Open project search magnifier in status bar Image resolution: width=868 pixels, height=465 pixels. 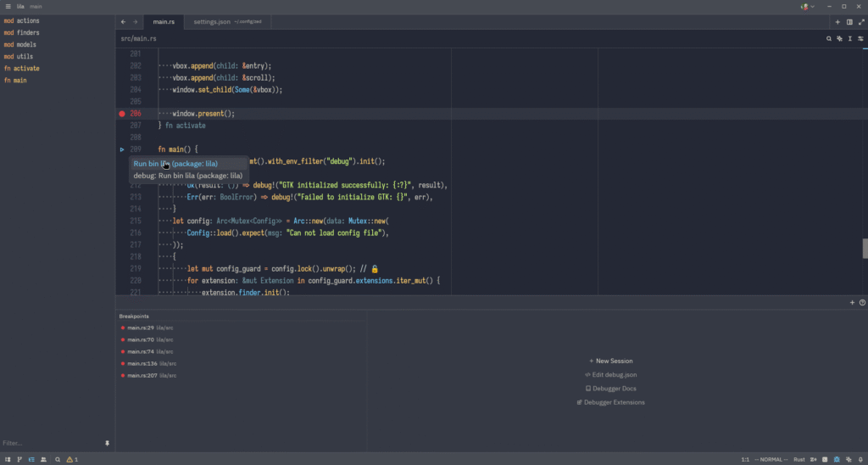coord(58,459)
